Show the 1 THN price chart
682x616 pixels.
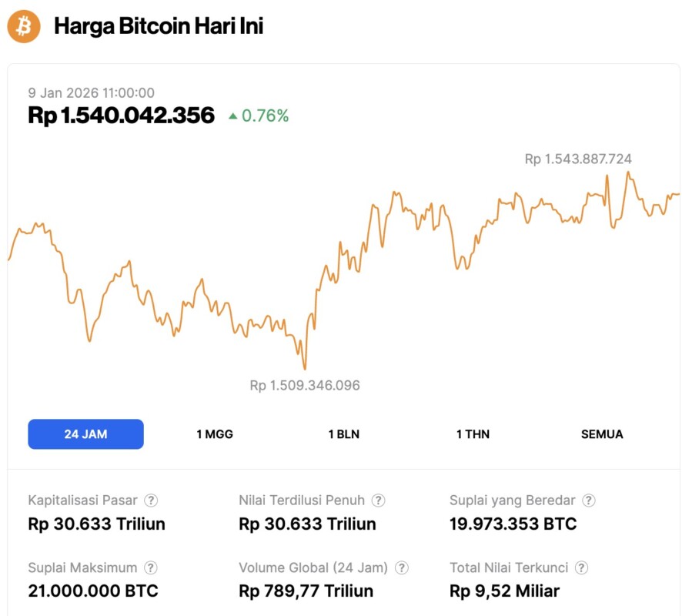pos(473,434)
